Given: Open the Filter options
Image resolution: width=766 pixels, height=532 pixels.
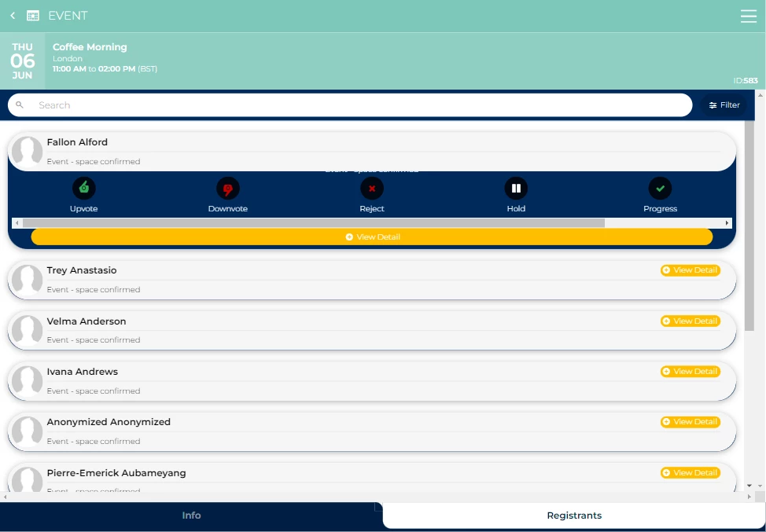Looking at the screenshot, I should [724, 105].
